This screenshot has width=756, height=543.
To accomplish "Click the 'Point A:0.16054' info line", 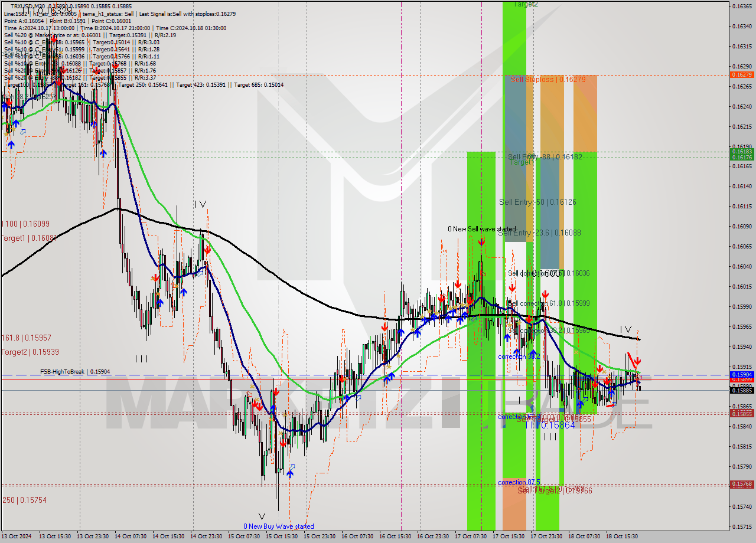I will (x=23, y=21).
